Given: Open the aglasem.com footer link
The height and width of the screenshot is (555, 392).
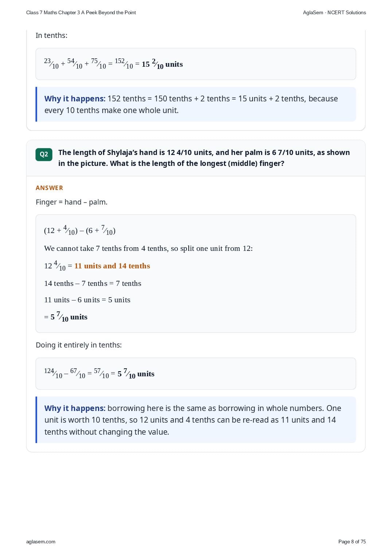Looking at the screenshot, I should [41, 542].
